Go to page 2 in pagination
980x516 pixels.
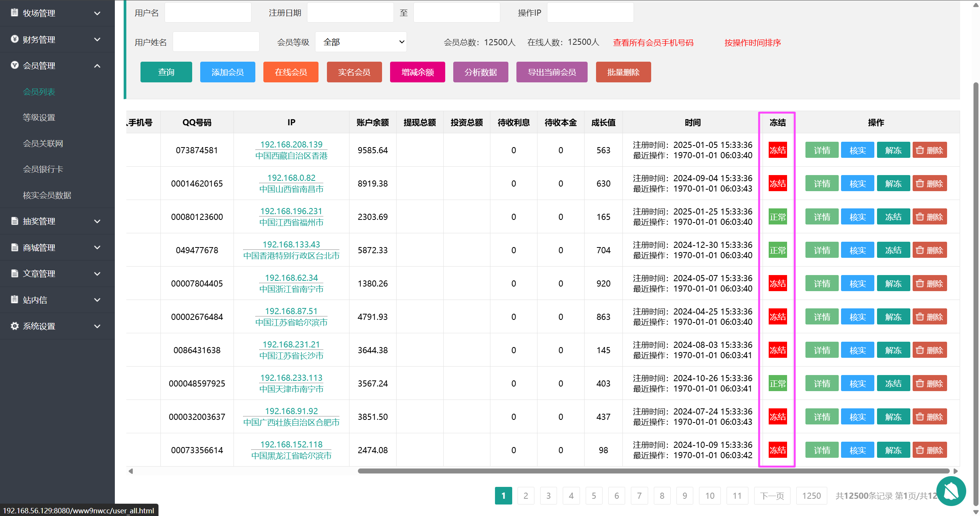click(x=526, y=496)
